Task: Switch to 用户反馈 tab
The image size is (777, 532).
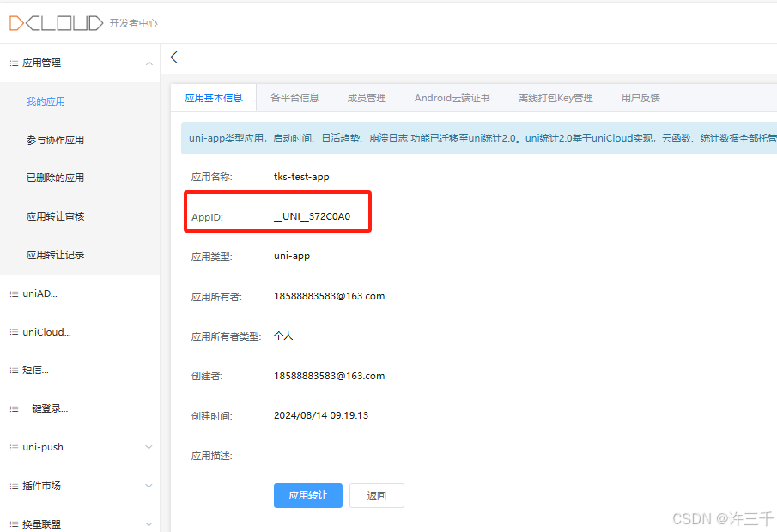Action: (x=640, y=98)
